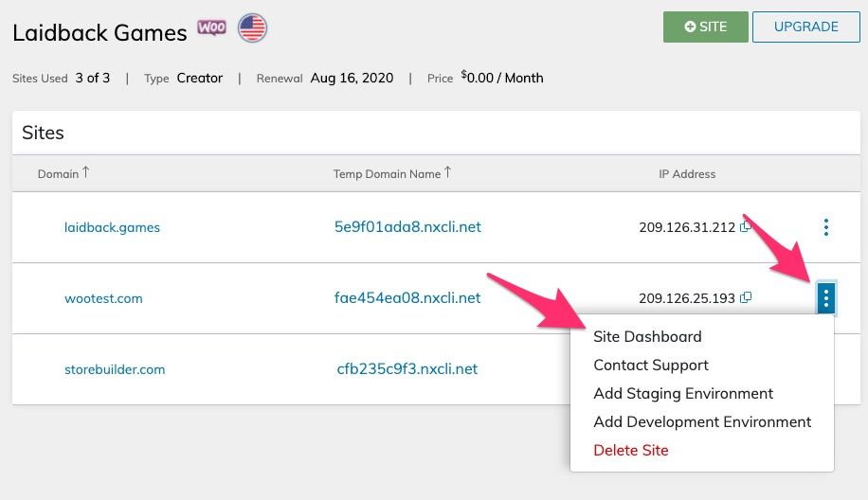Click the plan Type value Creator
This screenshot has height=500, width=868.
[199, 78]
